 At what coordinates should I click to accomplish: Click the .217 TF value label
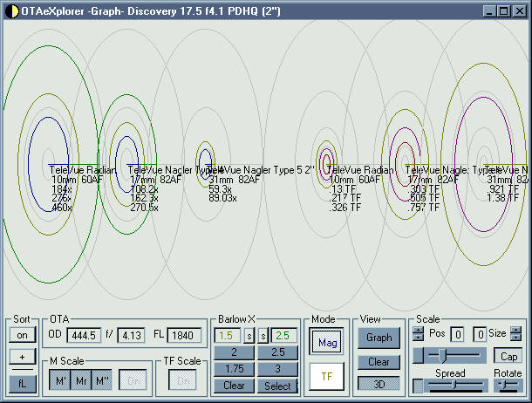click(344, 198)
